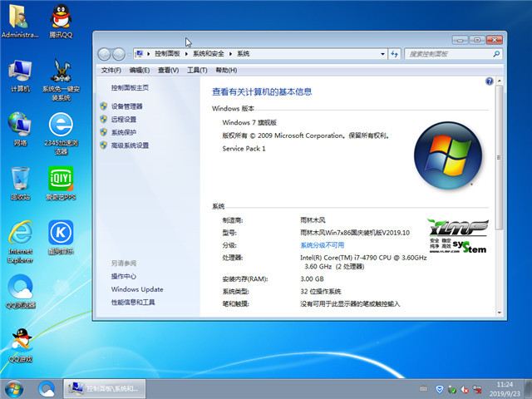Launch 2345加速浏览器 desktop icon

[61, 134]
